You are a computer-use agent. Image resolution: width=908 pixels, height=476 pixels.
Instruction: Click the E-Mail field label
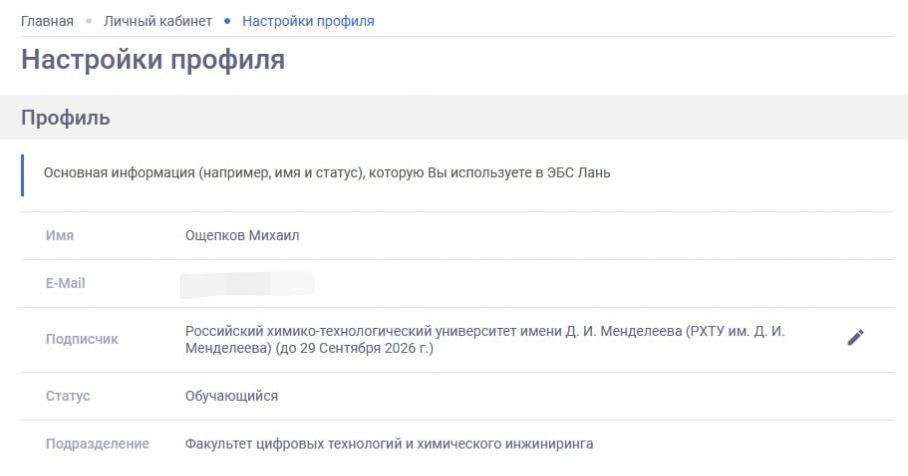click(x=65, y=283)
